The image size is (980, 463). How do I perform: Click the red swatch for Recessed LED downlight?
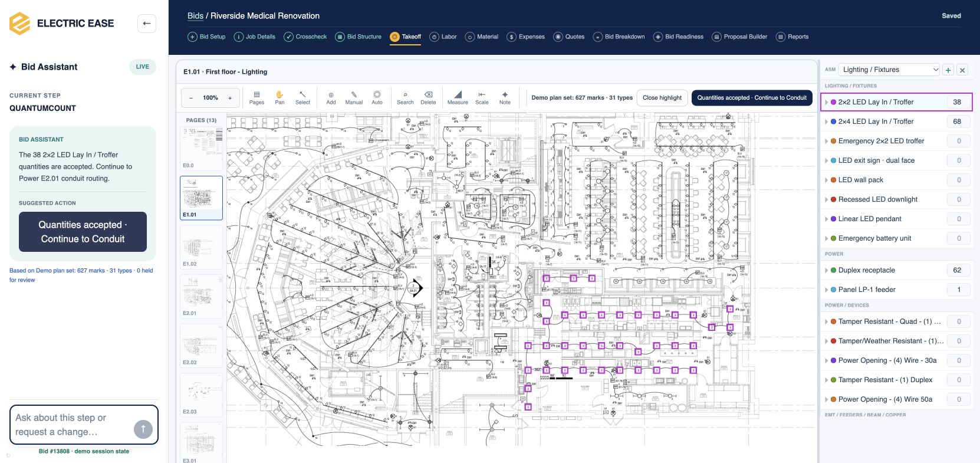tap(833, 199)
